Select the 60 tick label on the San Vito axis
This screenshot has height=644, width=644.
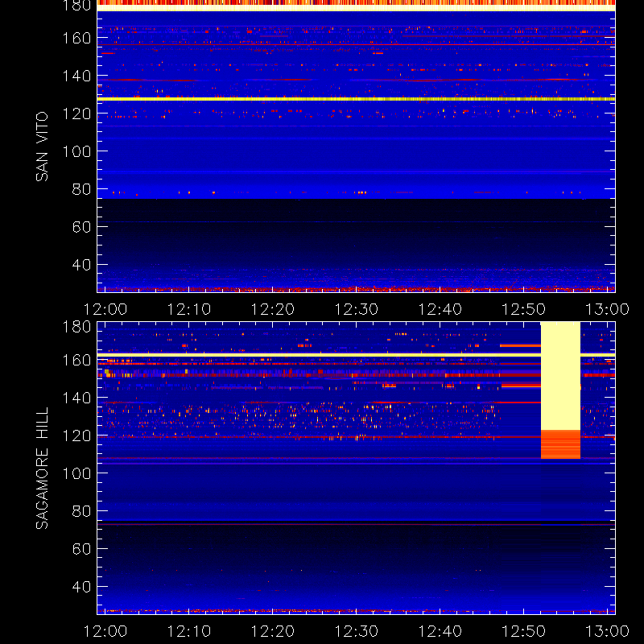[x=81, y=227]
